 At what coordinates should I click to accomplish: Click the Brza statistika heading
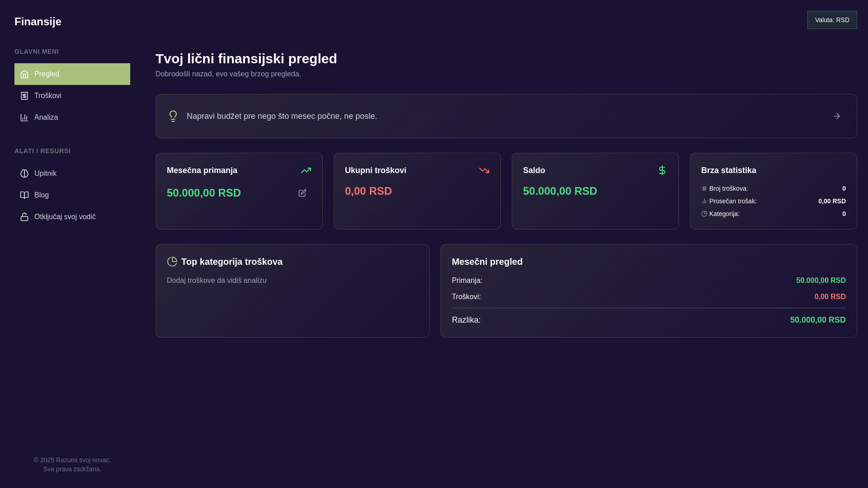pyautogui.click(x=729, y=170)
